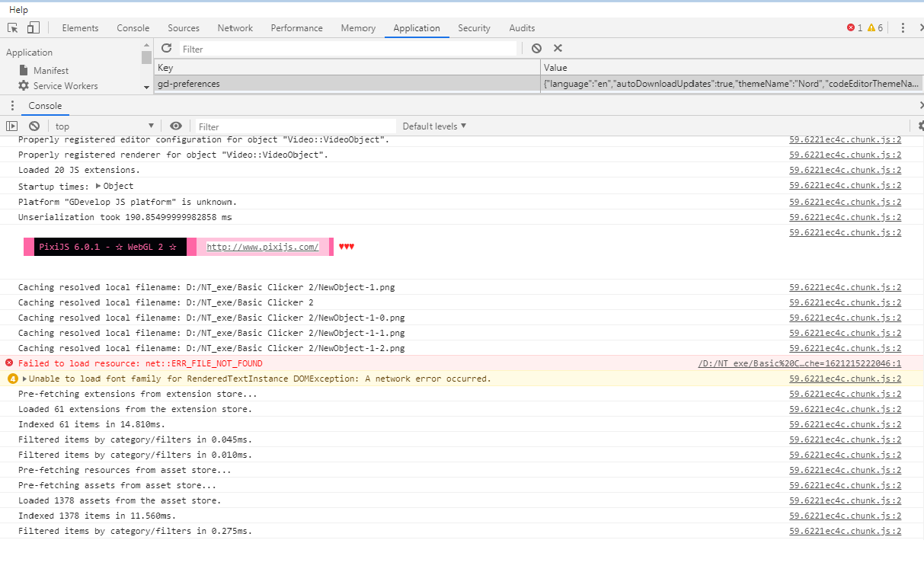The width and height of the screenshot is (924, 588).
Task: Open chunk.js link beside Loaded 20 JS extensions
Action: (x=846, y=171)
